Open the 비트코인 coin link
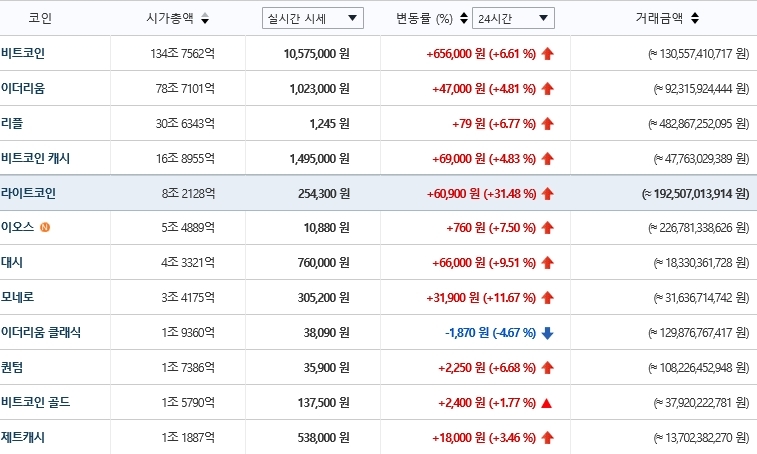 [x=23, y=53]
